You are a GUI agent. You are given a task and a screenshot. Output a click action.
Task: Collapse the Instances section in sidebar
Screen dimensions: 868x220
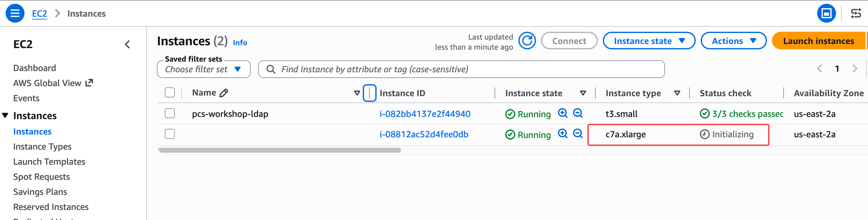(5, 115)
